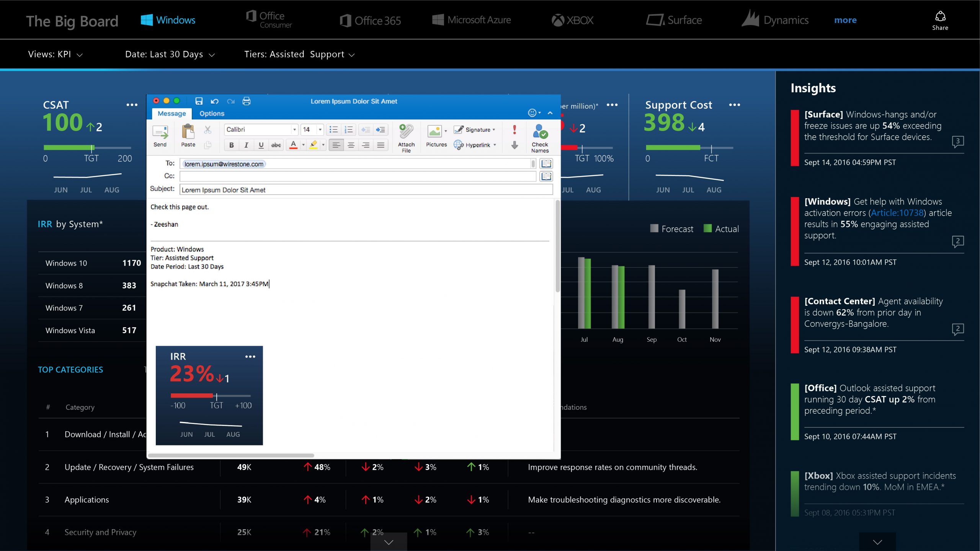Click inside the Cc field
This screenshot has height=551, width=980.
[358, 176]
